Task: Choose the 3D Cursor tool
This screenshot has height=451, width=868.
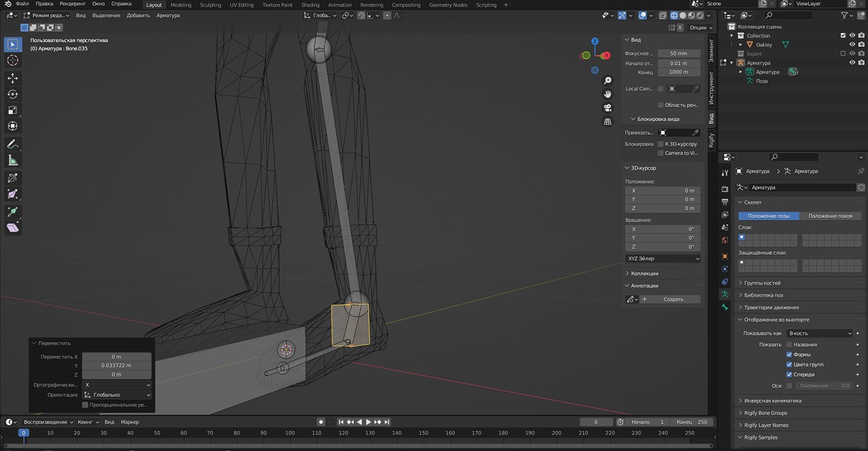Action: pyautogui.click(x=12, y=60)
